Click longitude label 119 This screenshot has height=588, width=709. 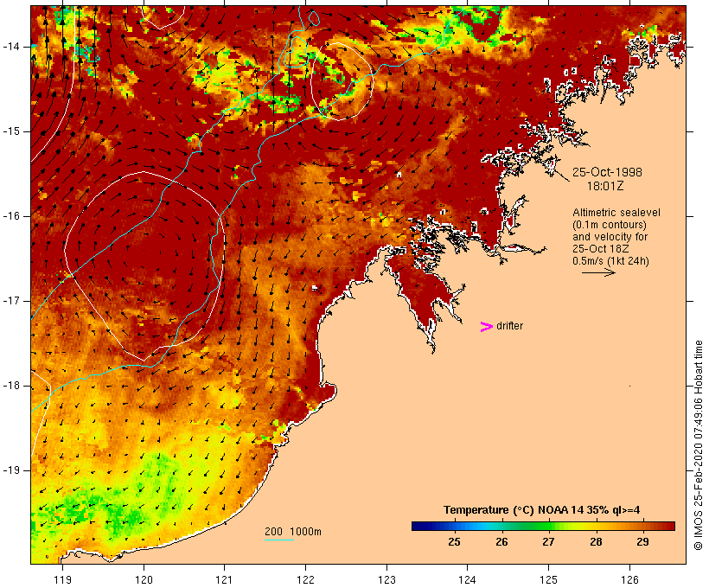tap(62, 580)
